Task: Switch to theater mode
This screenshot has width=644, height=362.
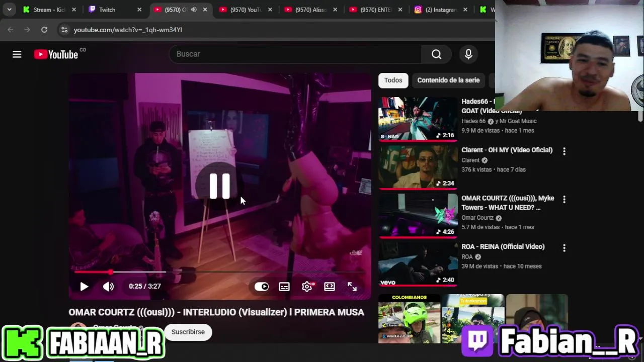Action: coord(330,287)
